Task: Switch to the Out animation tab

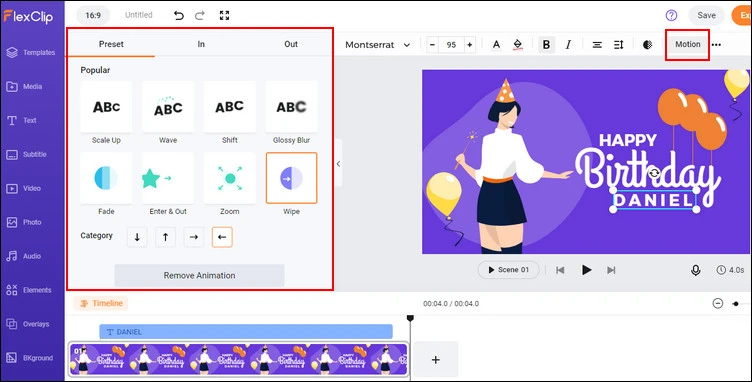Action: point(291,44)
